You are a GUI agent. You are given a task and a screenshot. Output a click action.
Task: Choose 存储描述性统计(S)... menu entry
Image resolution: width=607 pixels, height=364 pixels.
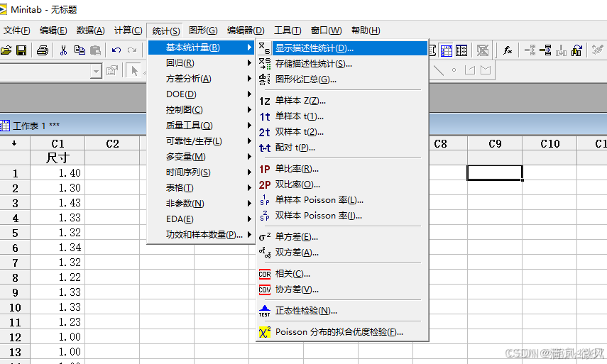[342, 64]
